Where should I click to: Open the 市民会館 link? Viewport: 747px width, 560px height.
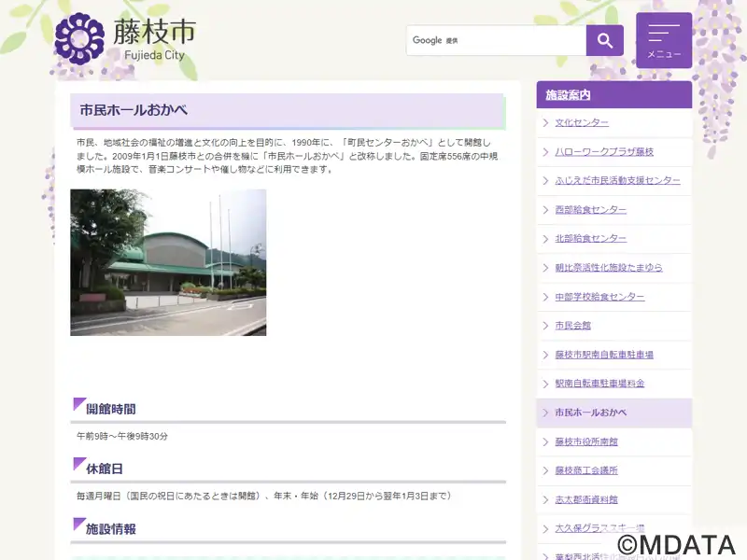[572, 326]
